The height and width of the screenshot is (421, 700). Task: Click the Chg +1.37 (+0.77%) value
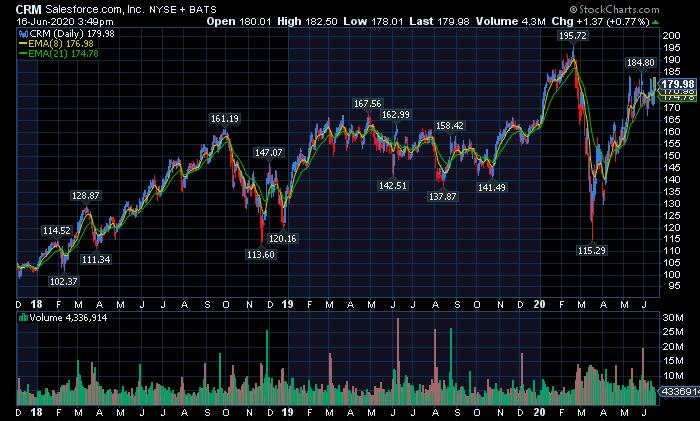(600, 21)
